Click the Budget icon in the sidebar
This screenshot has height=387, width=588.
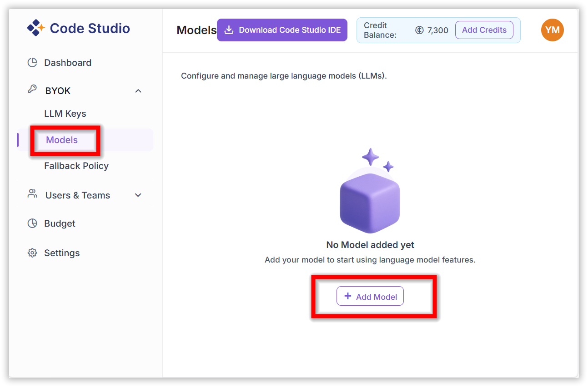click(32, 223)
